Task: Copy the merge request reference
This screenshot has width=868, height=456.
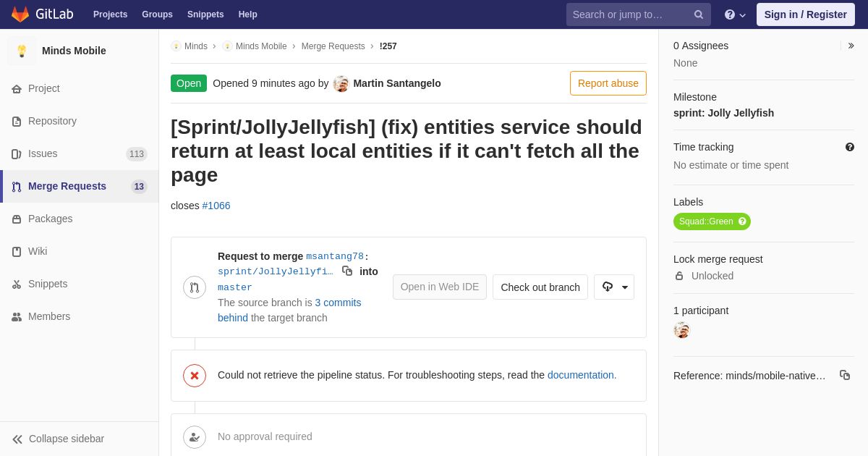Action: coord(845,375)
